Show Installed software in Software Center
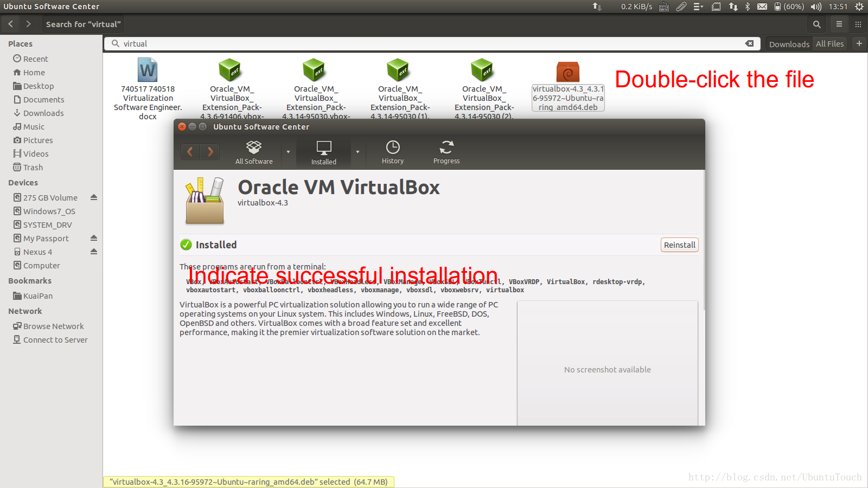The width and height of the screenshot is (868, 488). point(324,152)
